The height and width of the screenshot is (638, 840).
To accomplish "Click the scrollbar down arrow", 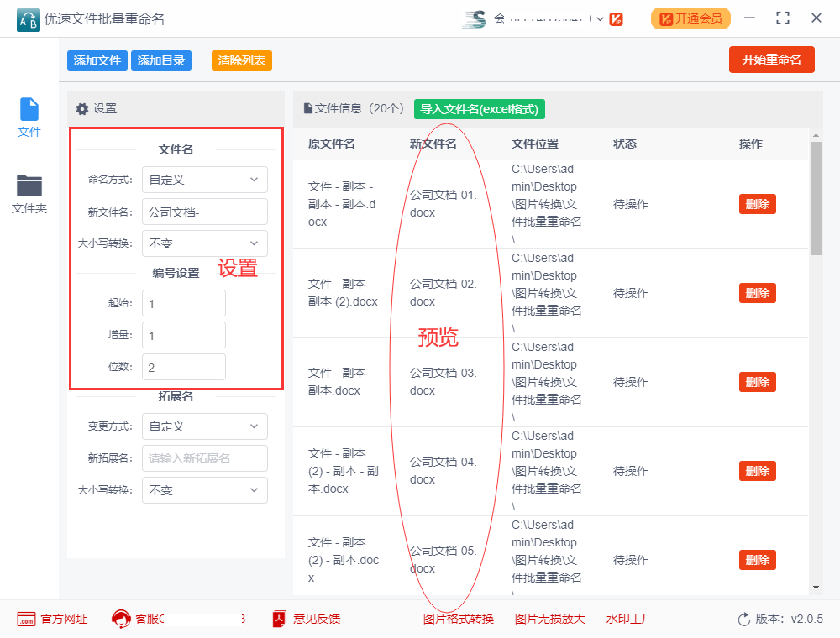I will coord(816,588).
